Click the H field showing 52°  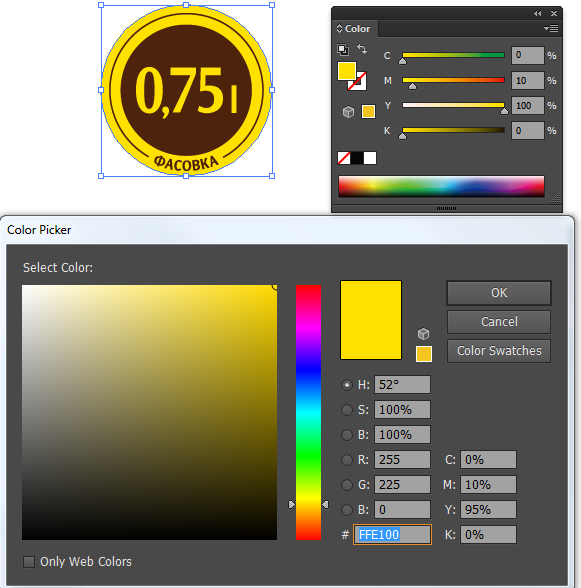click(402, 385)
